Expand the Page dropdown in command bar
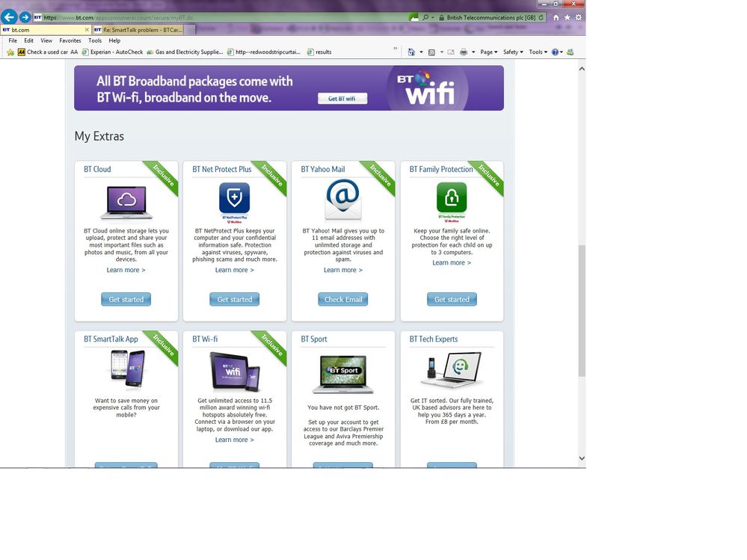 tap(489, 52)
